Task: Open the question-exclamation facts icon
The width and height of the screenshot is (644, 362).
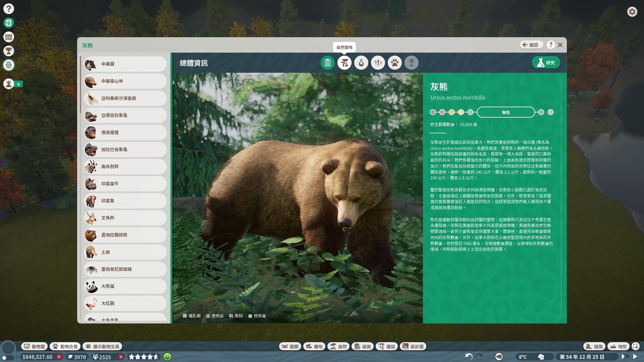Action: tap(378, 63)
